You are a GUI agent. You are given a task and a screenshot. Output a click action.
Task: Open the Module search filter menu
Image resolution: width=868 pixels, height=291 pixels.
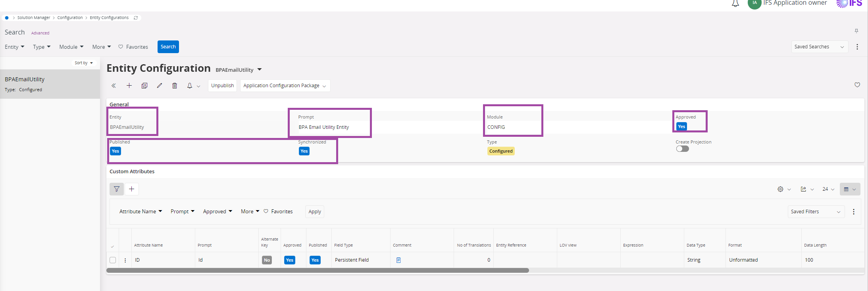pos(71,47)
